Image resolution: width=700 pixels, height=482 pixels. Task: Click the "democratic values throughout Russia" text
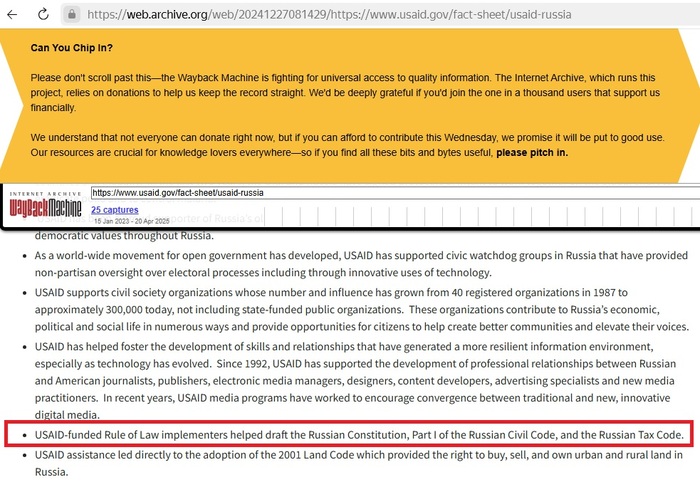point(124,237)
